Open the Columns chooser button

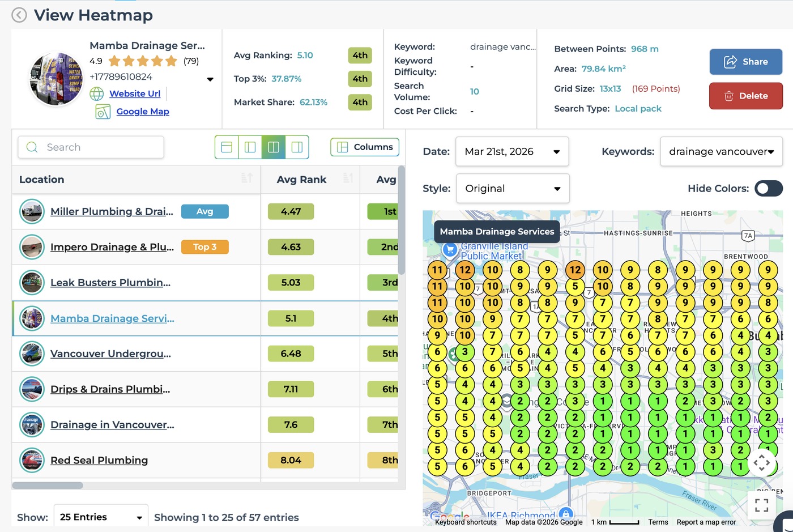[x=365, y=147]
